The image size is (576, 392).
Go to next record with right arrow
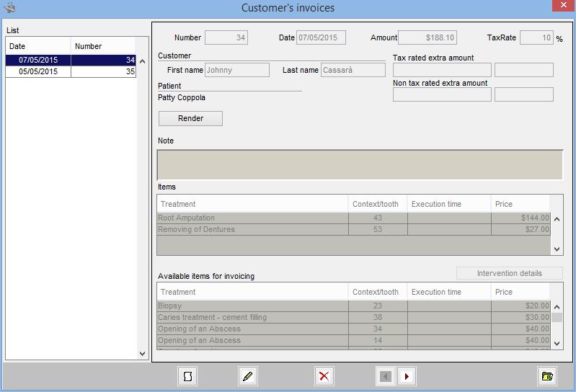pyautogui.click(x=407, y=376)
